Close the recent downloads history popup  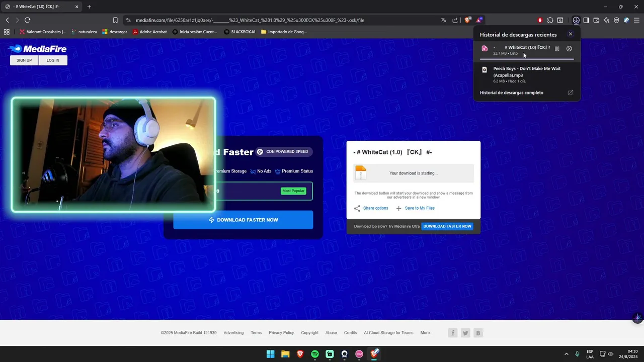[570, 34]
